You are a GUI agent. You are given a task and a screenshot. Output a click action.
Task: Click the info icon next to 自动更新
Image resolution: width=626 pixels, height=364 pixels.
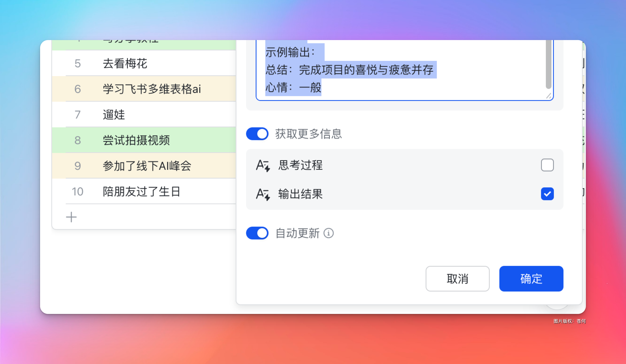(328, 233)
